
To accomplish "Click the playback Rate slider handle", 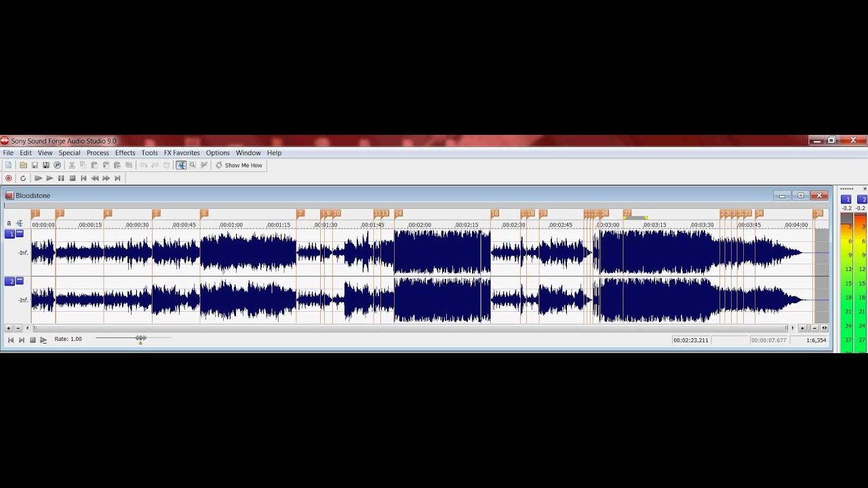I will 140,339.
